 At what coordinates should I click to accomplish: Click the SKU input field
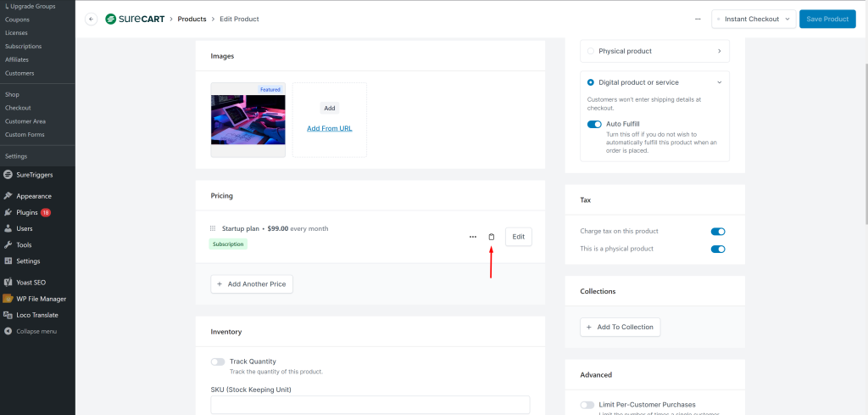tap(370, 405)
